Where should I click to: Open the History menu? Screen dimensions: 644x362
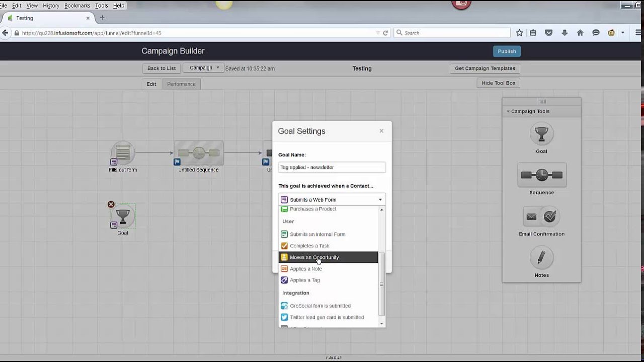[51, 6]
